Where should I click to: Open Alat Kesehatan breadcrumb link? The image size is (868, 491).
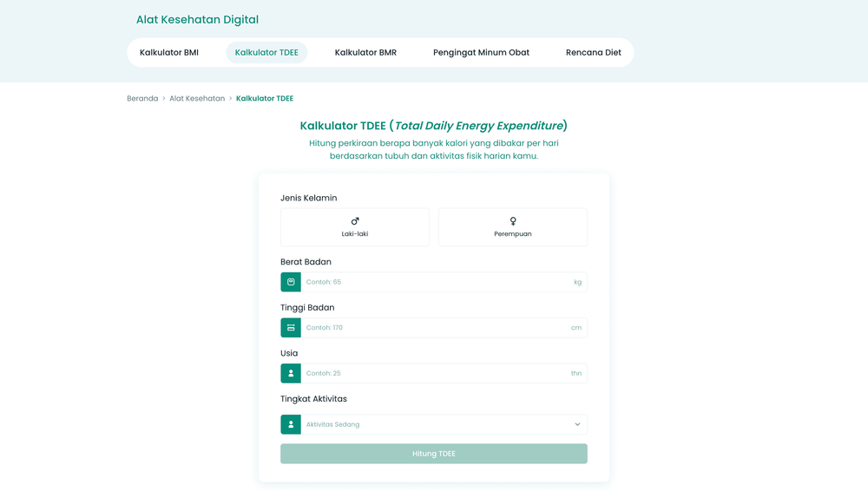tap(197, 99)
